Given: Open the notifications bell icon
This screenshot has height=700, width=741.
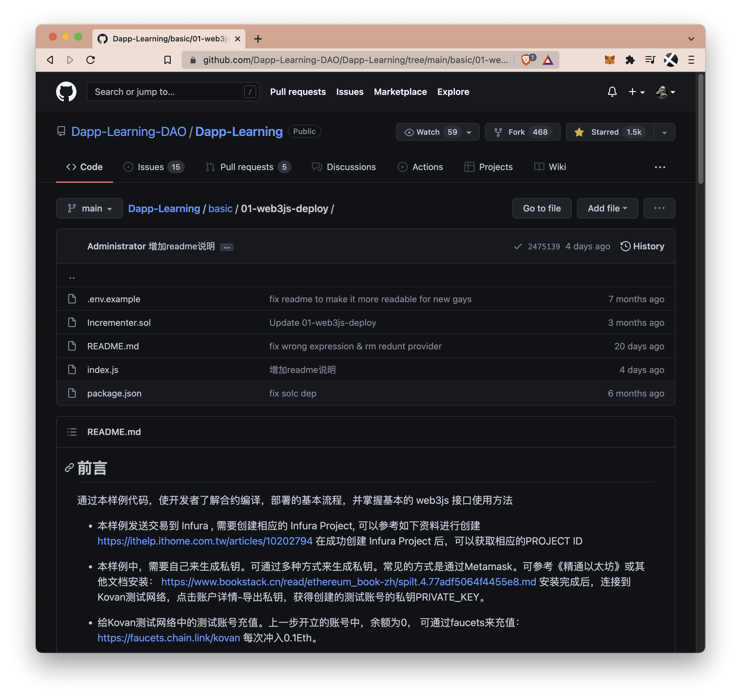Looking at the screenshot, I should tap(612, 92).
